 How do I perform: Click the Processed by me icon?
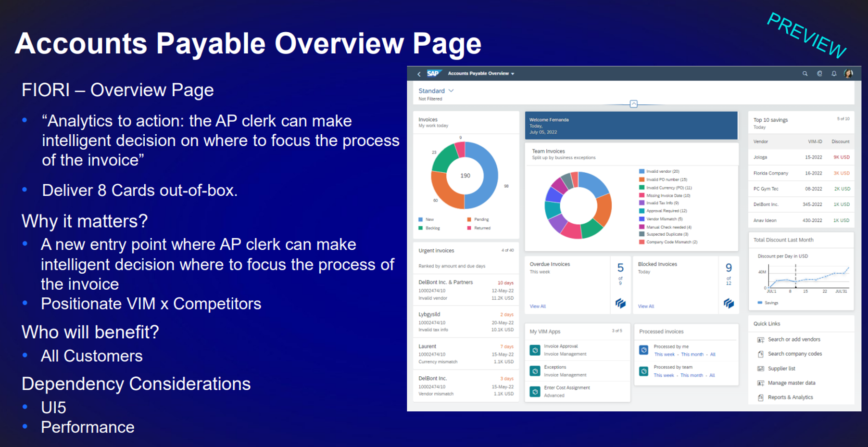pos(643,350)
